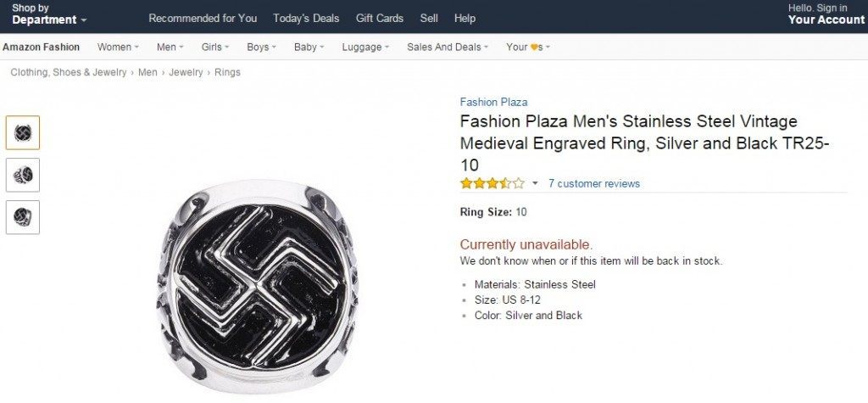The width and height of the screenshot is (868, 403).
Task: Open the Luggage dropdown menu
Action: click(365, 48)
